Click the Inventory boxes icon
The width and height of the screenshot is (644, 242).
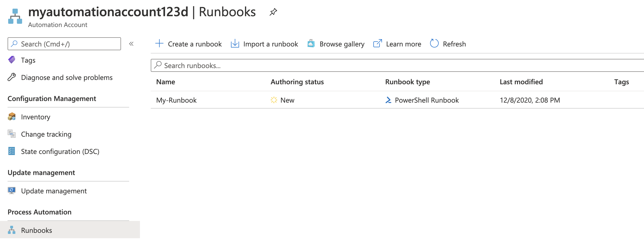[x=12, y=117]
